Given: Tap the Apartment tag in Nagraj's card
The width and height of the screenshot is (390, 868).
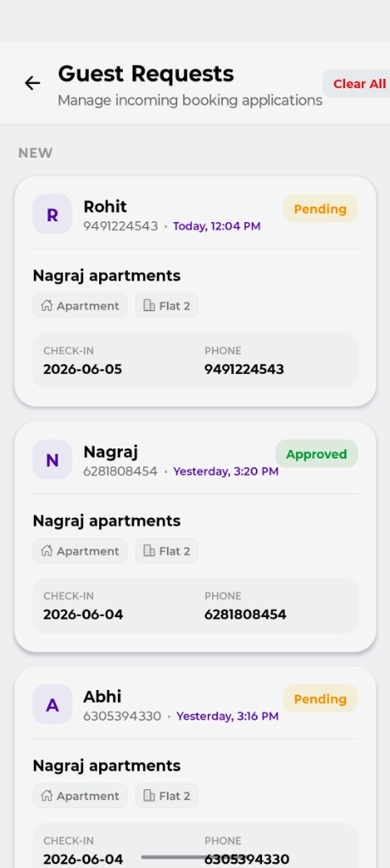Looking at the screenshot, I should coord(80,551).
